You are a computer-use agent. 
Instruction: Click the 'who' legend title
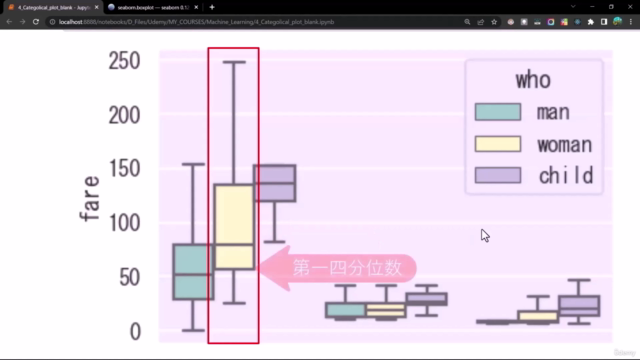533,80
